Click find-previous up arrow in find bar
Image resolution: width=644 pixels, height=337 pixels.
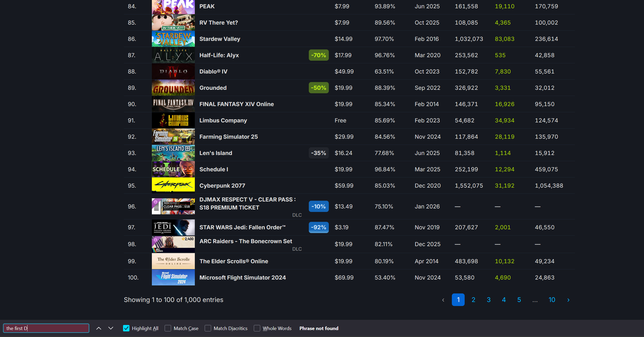click(98, 328)
